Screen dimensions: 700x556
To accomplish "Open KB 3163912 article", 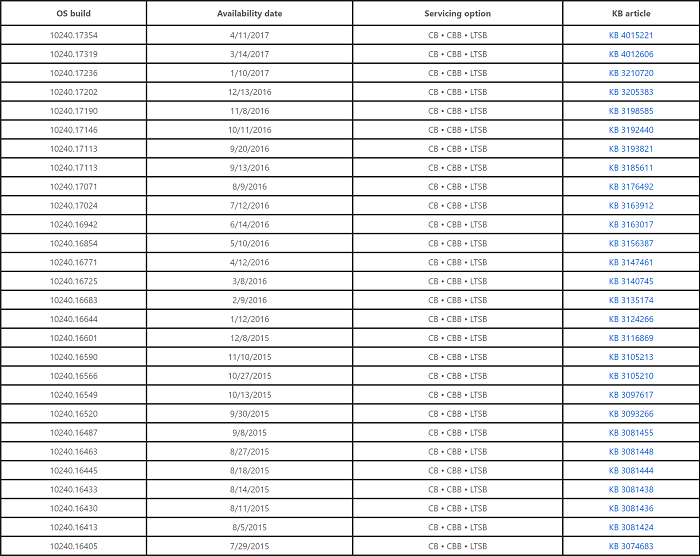I will coord(631,205).
